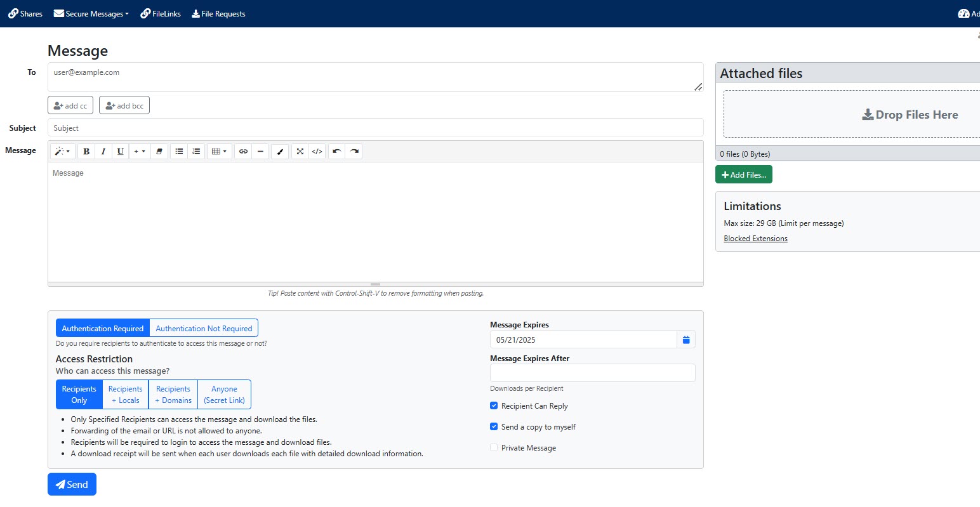Uncheck Send a copy to myself
This screenshot has width=980, height=507.
point(494,426)
